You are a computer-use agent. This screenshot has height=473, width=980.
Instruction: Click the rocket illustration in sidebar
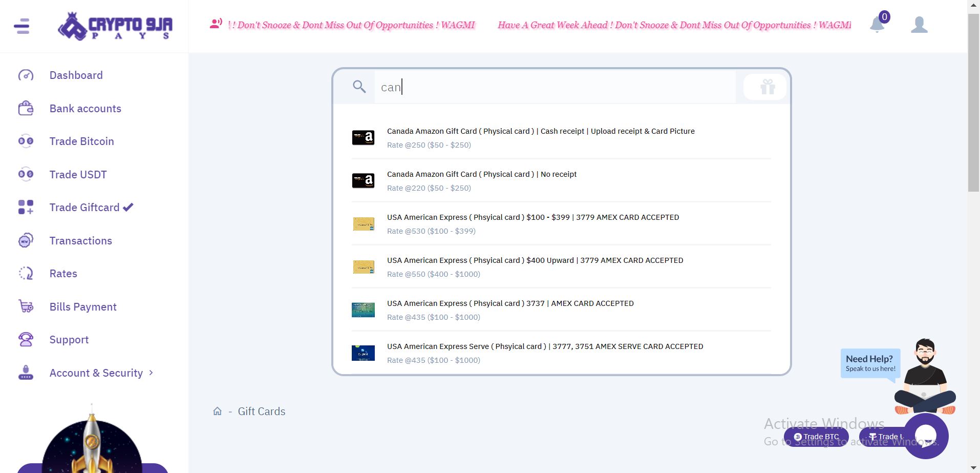point(92,439)
